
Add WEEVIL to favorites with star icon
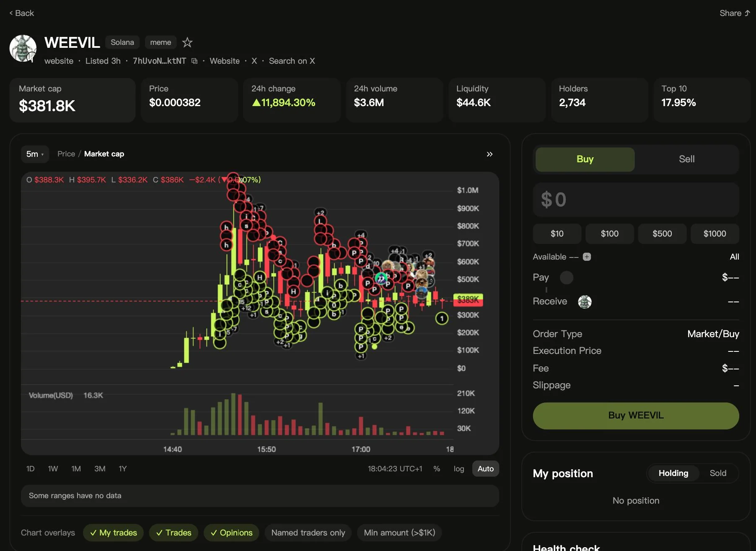[187, 42]
